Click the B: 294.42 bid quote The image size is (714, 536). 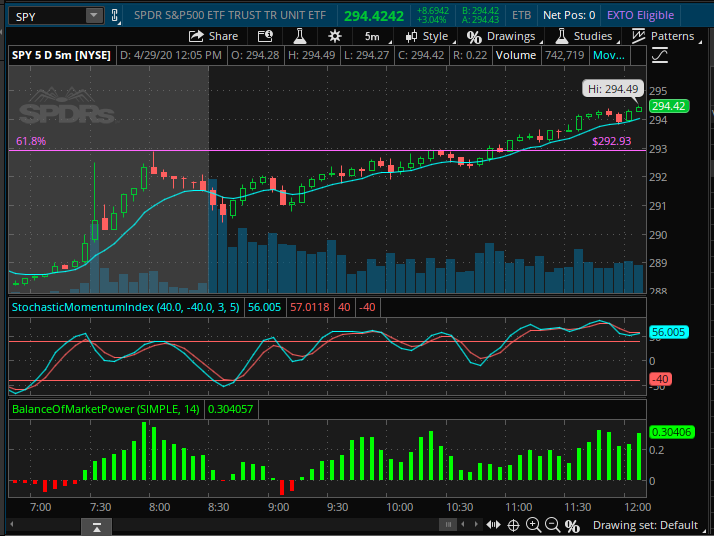(x=480, y=10)
